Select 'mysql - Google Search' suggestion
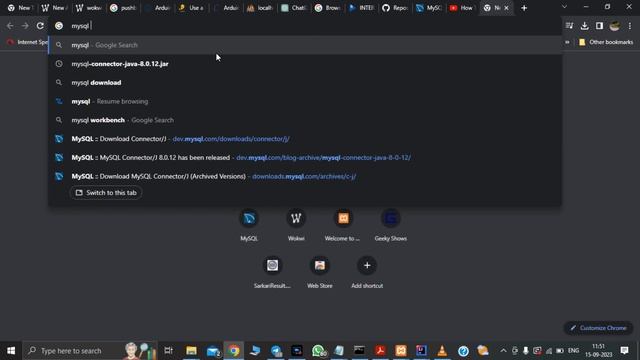 [305, 45]
